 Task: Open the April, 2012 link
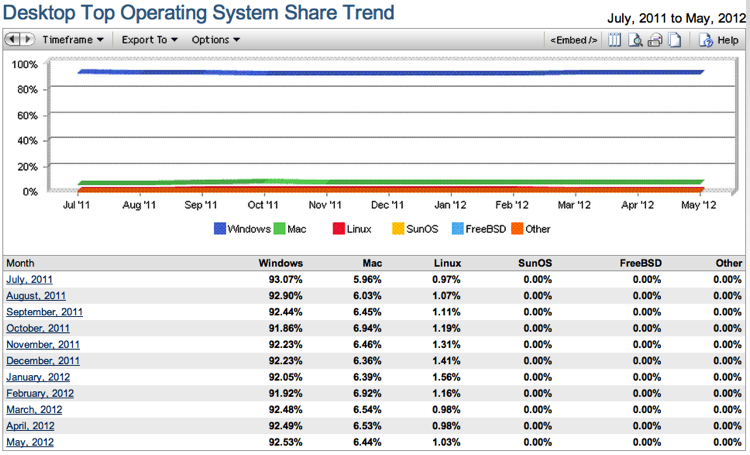(30, 426)
